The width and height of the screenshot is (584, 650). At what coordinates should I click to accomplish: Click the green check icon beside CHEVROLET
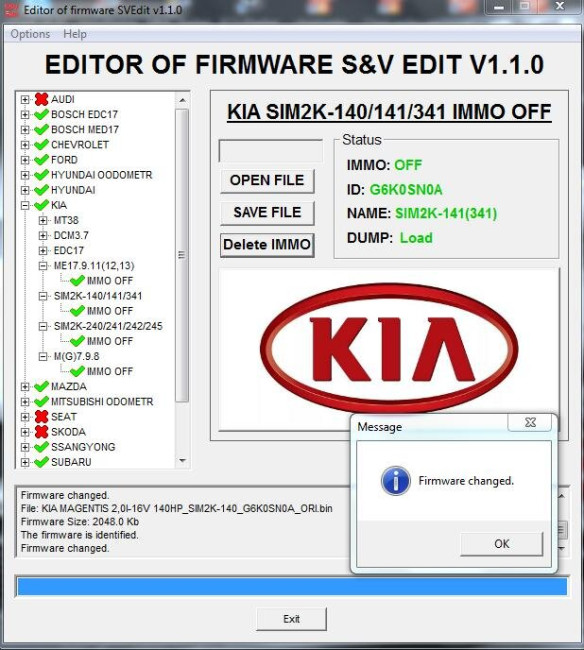(x=41, y=145)
